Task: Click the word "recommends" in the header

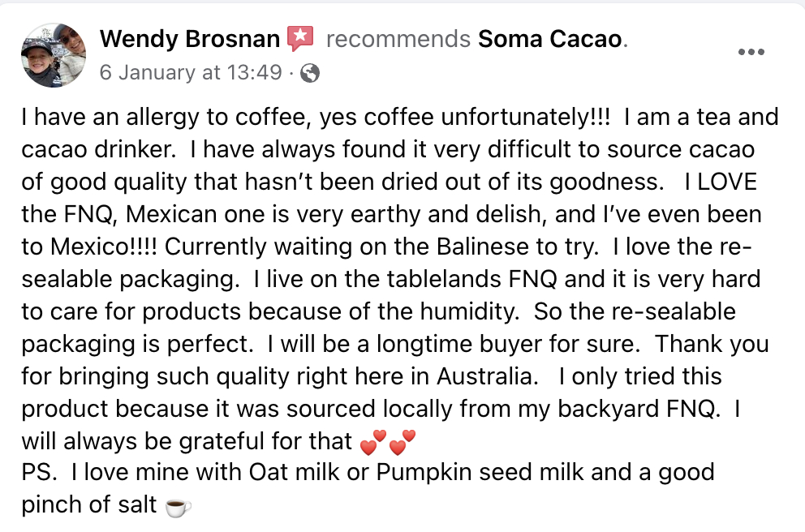Action: tap(398, 38)
